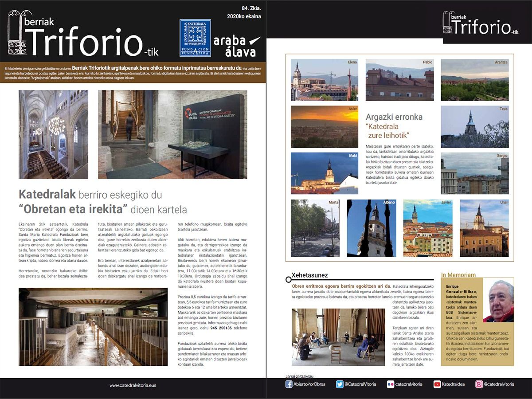Select Asier's sunset photo
This screenshot has width=532, height=399.
tap(325, 127)
